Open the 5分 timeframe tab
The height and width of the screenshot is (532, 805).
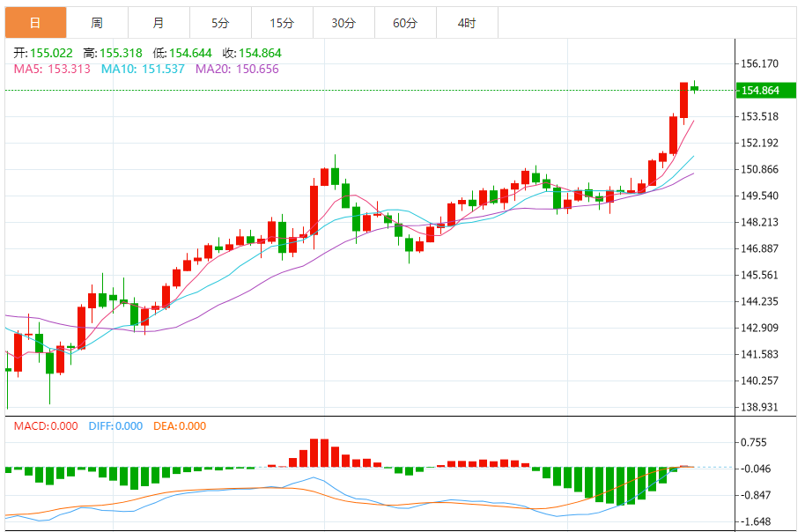point(220,23)
